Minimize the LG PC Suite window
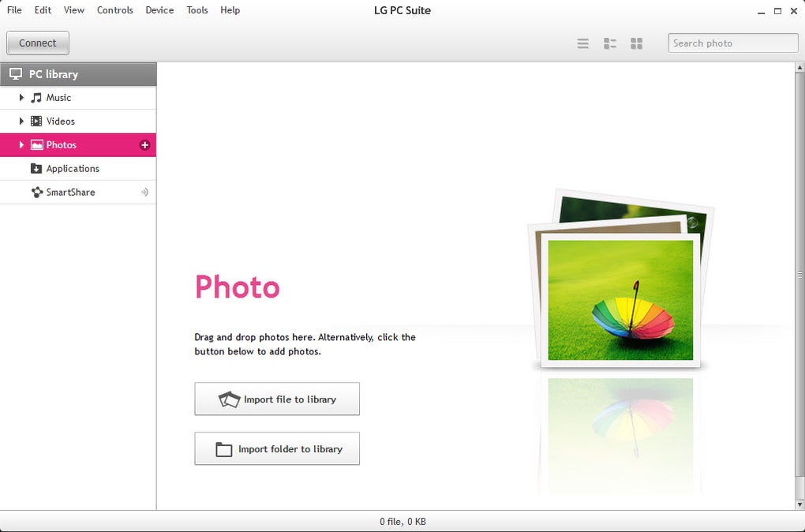The width and height of the screenshot is (805, 532). click(x=761, y=11)
